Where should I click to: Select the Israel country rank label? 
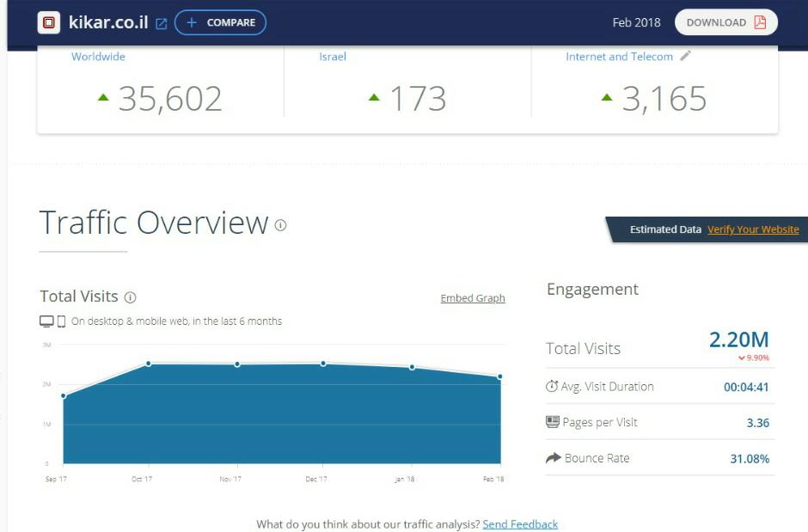coord(333,57)
